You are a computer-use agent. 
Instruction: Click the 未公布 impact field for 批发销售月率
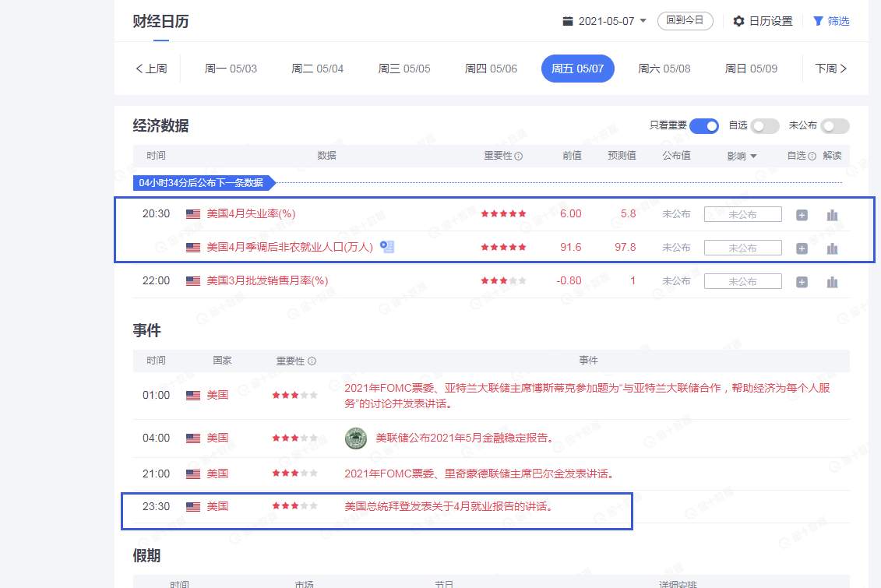pos(743,281)
